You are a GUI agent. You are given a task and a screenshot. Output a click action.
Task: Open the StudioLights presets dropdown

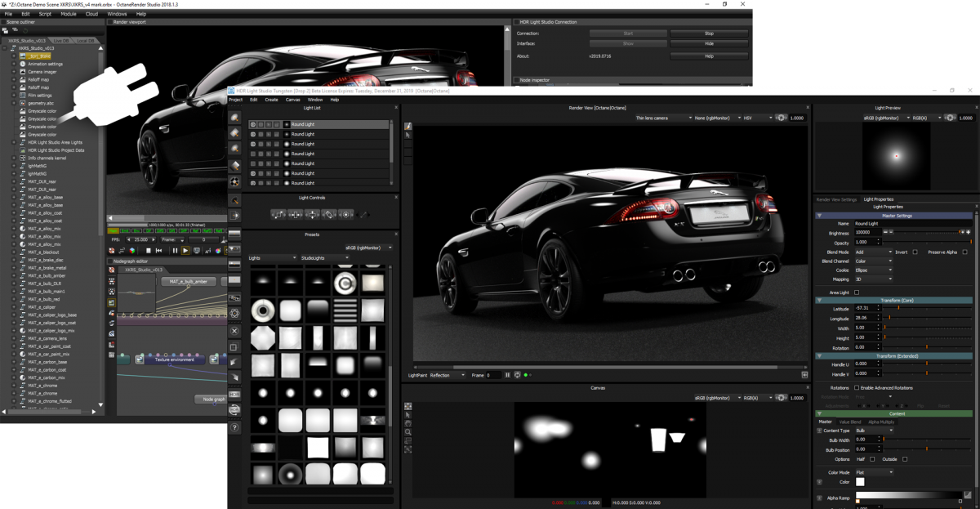point(325,258)
